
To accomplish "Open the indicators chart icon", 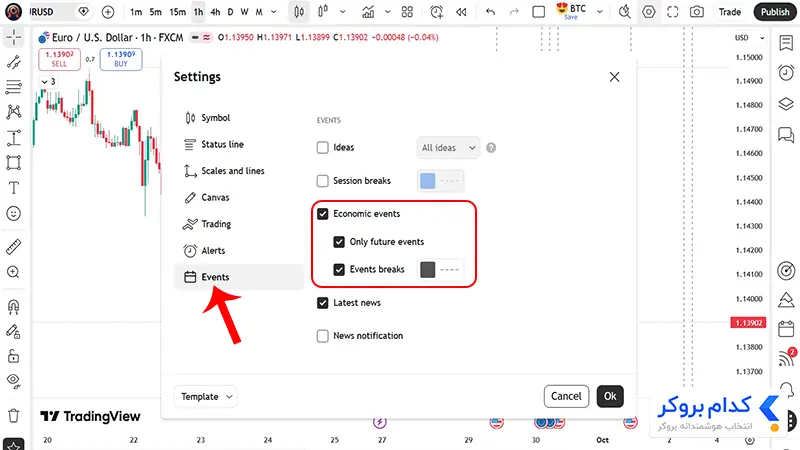I will tap(368, 12).
